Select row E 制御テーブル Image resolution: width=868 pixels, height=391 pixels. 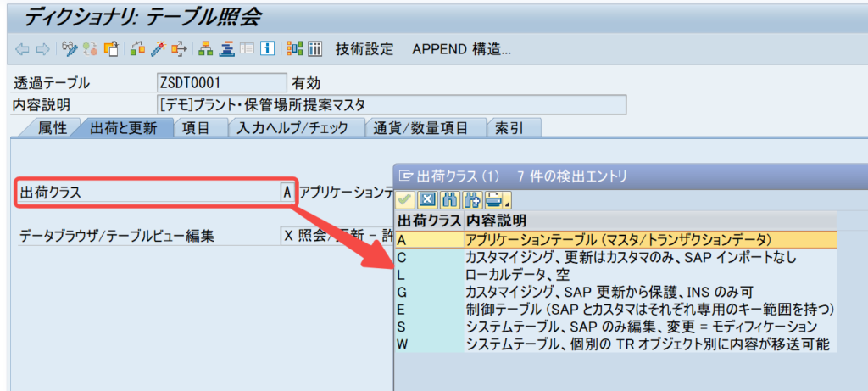coord(616,309)
